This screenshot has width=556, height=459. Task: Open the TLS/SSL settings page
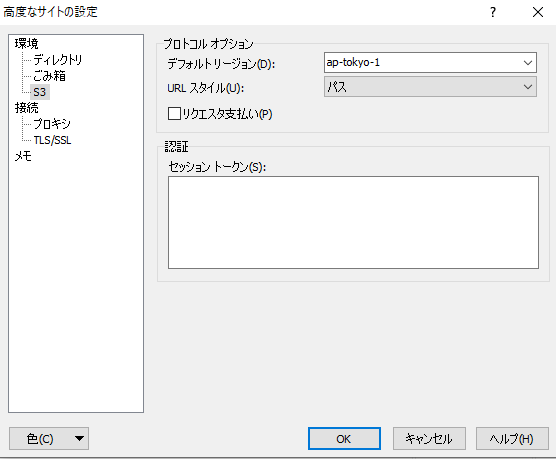pyautogui.click(x=52, y=140)
